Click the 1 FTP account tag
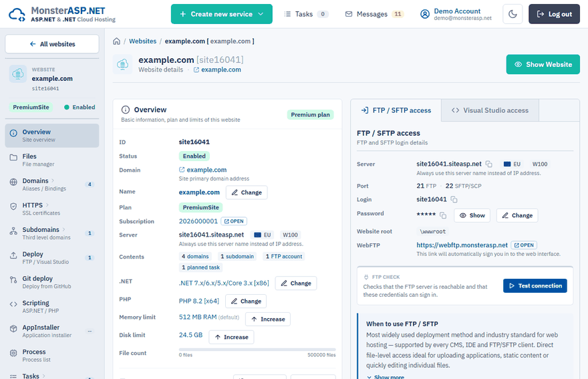This screenshot has height=379, width=588. pos(284,257)
